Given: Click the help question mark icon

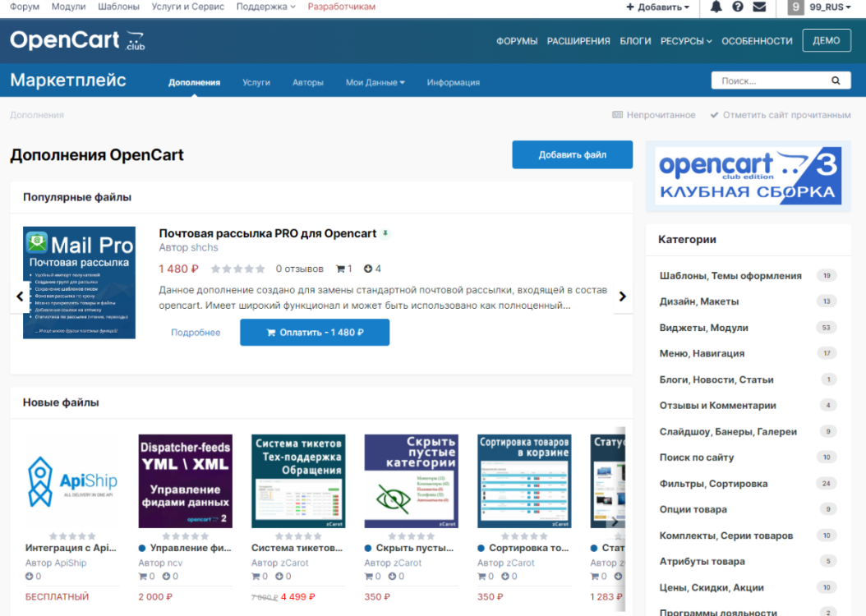Looking at the screenshot, I should (737, 7).
